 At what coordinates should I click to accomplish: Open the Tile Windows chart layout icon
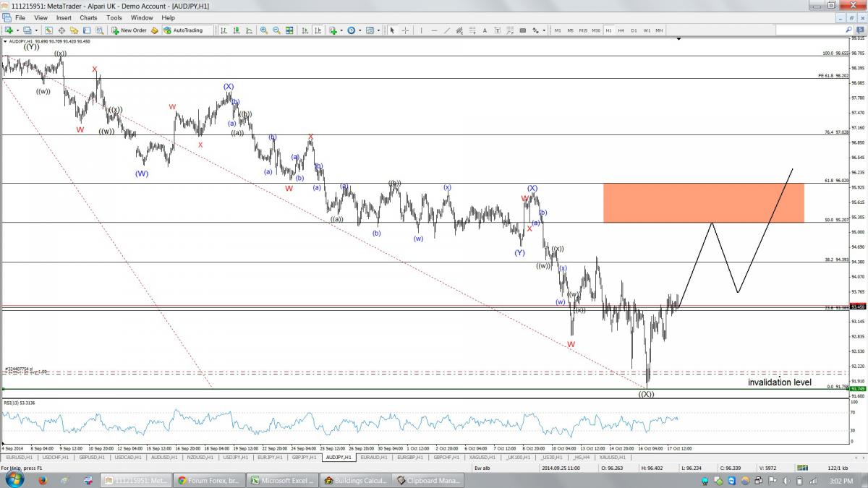pos(289,30)
